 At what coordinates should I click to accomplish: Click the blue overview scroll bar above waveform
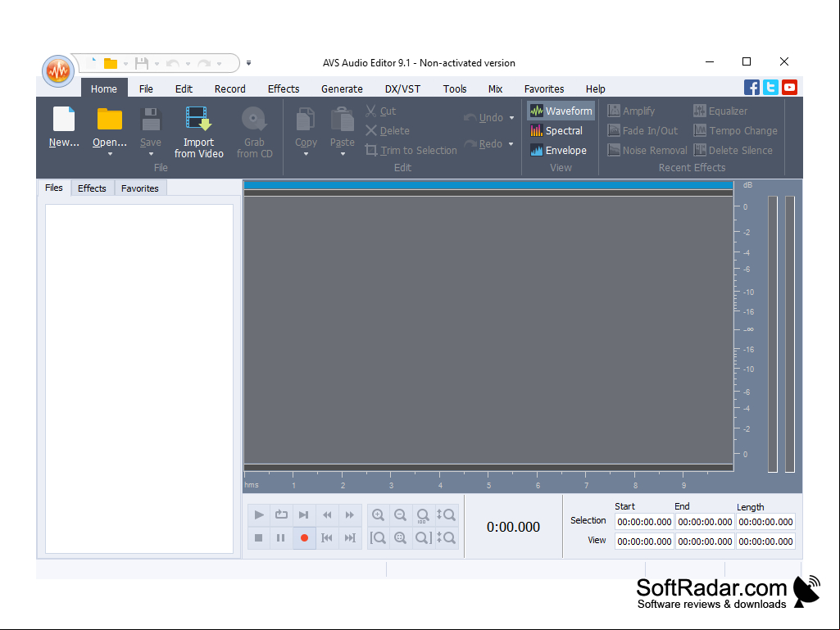click(x=488, y=185)
